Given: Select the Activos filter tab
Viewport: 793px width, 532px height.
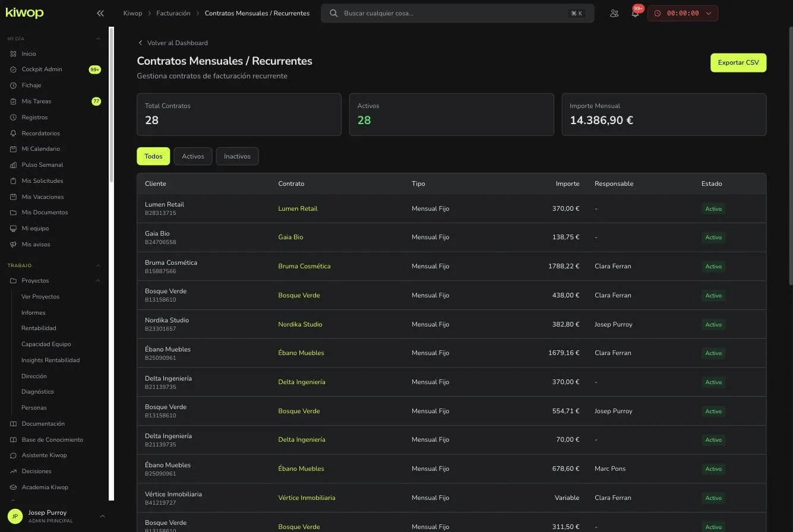Looking at the screenshot, I should 193,156.
